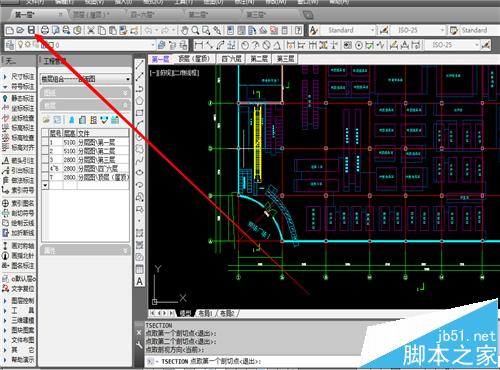Open the 楼层组合 project dropdown

[86, 79]
